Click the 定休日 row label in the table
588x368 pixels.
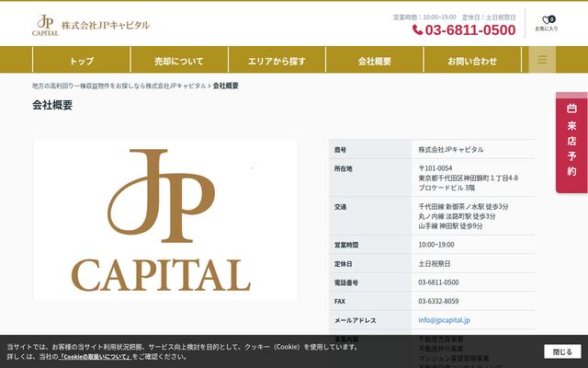(x=343, y=264)
